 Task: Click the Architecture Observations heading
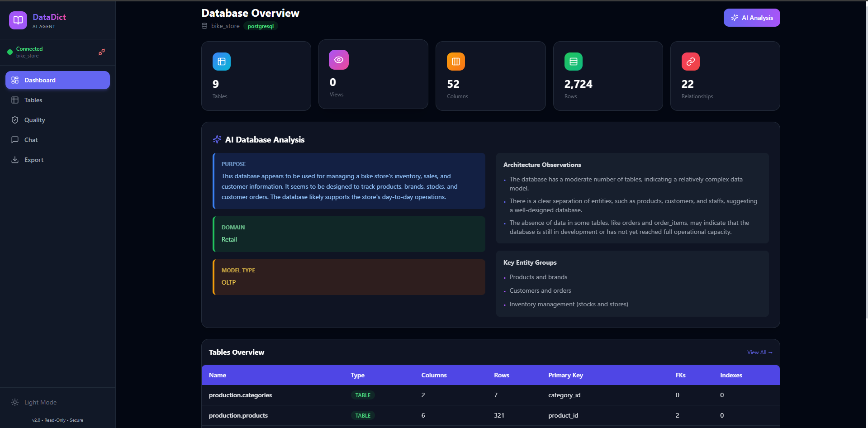542,165
